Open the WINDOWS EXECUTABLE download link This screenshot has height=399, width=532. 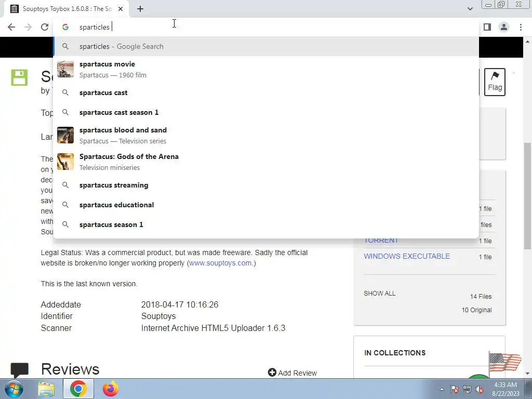[407, 256]
